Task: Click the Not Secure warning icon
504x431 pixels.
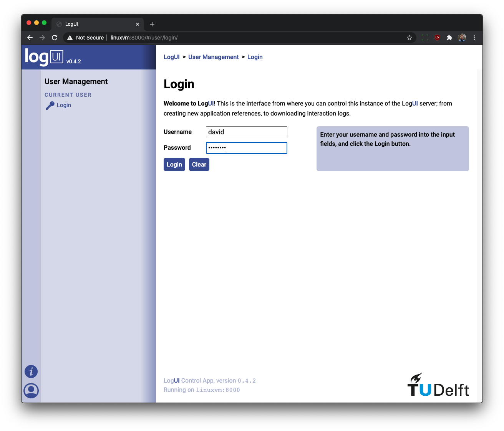Action: coord(70,38)
